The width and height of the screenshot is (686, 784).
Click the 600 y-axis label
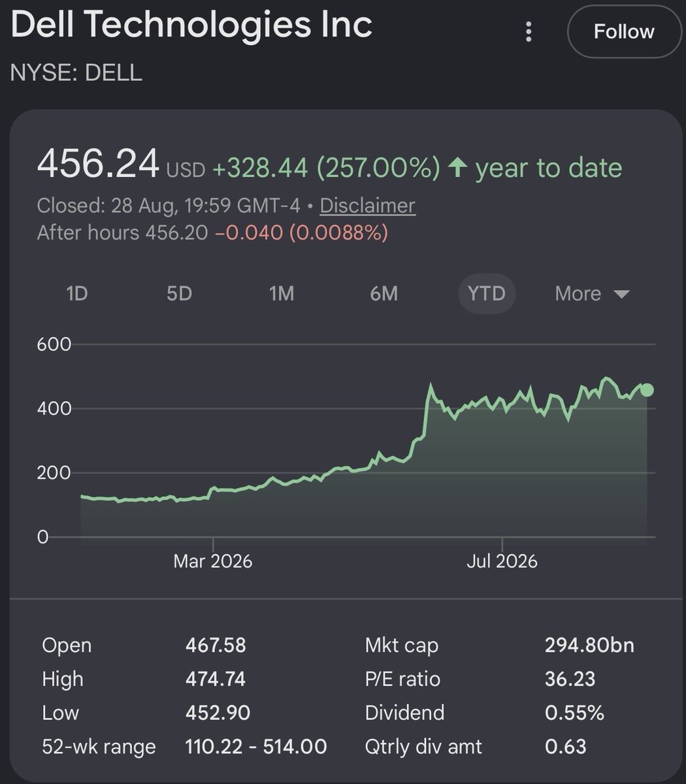(x=54, y=344)
